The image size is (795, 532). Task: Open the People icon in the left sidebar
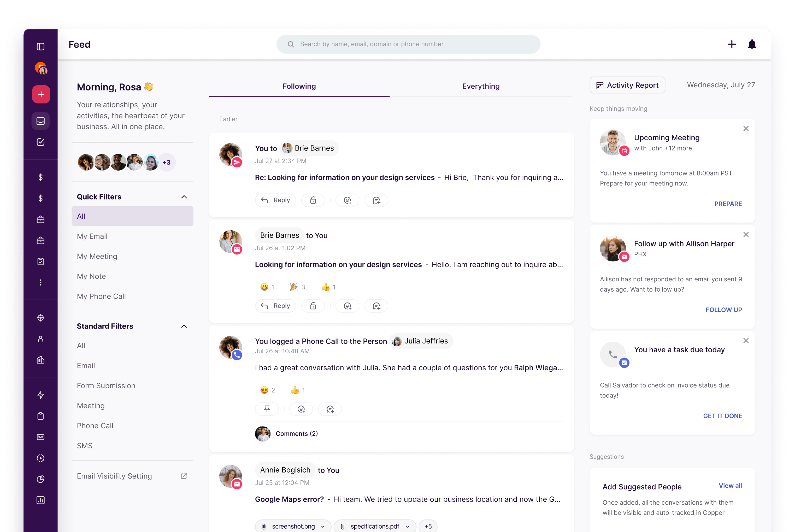[x=40, y=338]
